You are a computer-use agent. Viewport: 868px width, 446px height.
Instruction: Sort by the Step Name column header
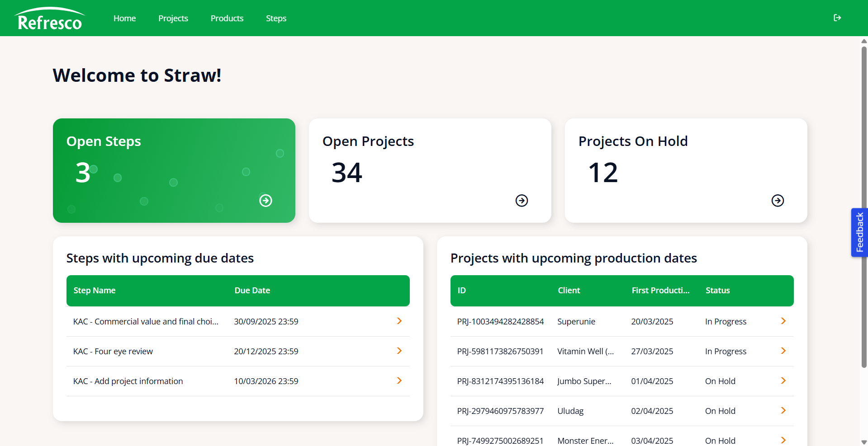click(x=95, y=291)
